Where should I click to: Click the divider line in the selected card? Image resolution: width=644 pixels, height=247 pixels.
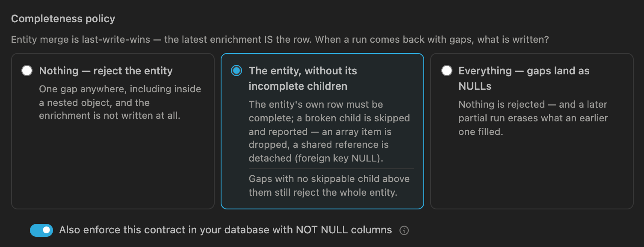click(331, 169)
